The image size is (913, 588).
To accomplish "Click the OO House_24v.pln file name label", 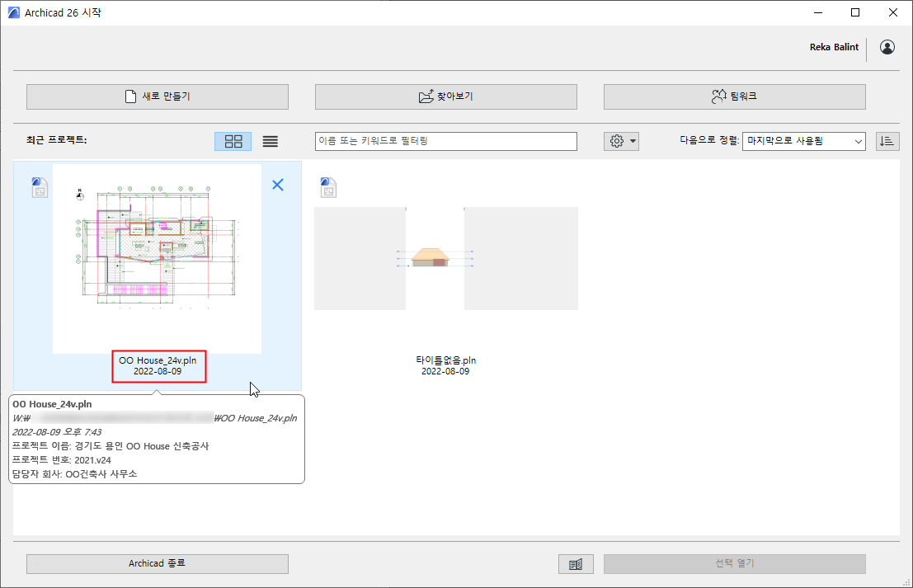I will pyautogui.click(x=158, y=360).
